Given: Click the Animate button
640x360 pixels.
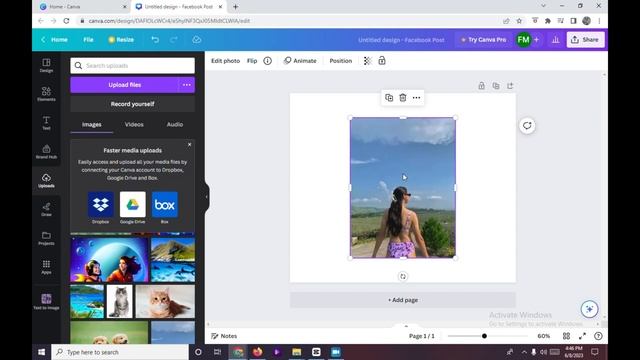Looking at the screenshot, I should pyautogui.click(x=300, y=61).
